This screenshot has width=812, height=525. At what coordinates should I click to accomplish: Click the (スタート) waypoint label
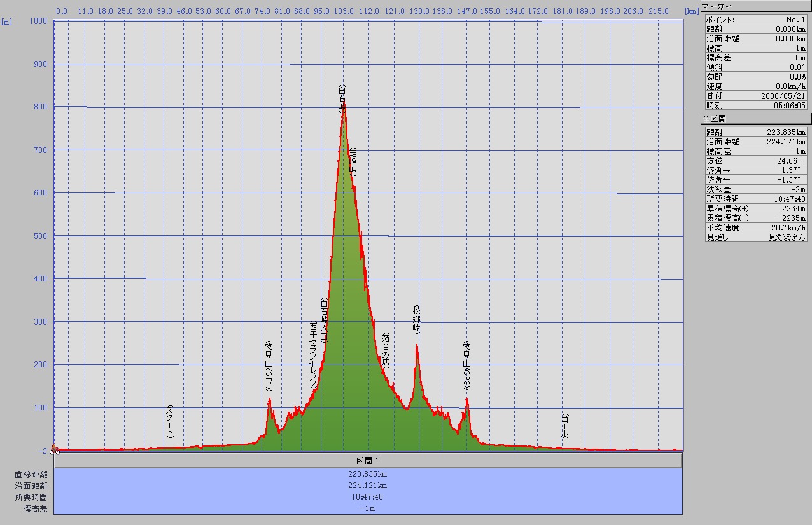click(x=170, y=421)
